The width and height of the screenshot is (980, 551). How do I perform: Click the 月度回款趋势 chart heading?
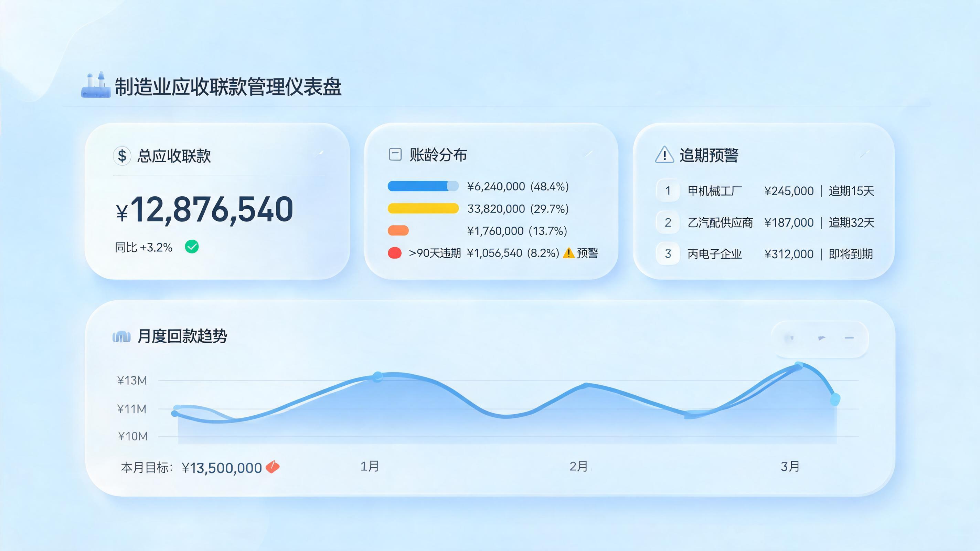click(182, 336)
